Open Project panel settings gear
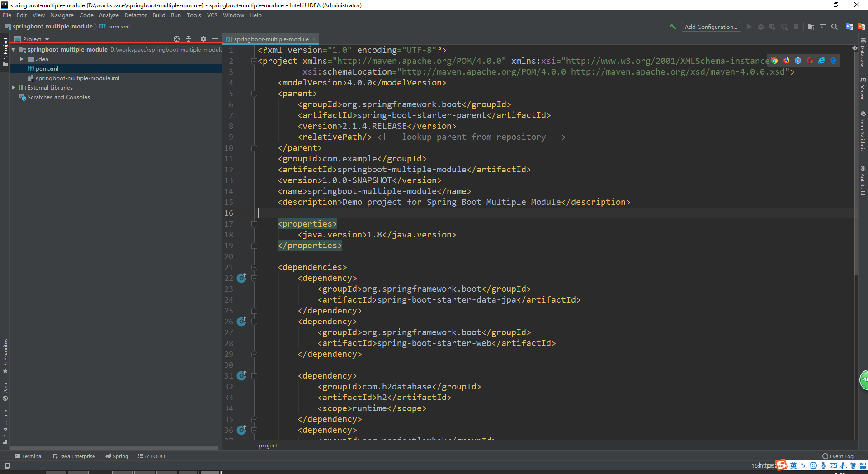 click(203, 39)
